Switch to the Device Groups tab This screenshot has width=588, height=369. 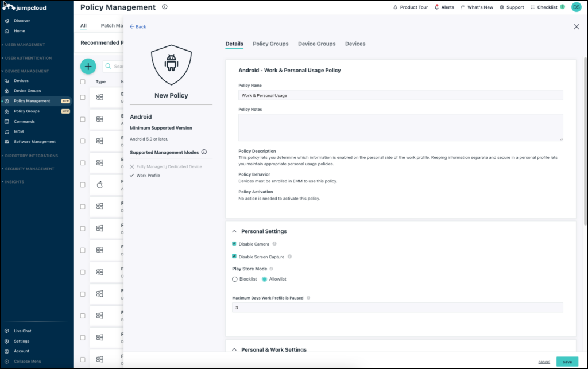(x=316, y=44)
